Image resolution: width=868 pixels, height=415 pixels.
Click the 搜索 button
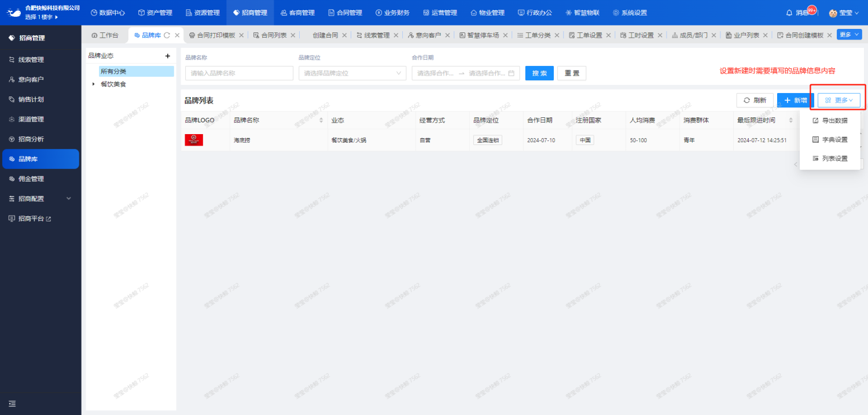(539, 73)
